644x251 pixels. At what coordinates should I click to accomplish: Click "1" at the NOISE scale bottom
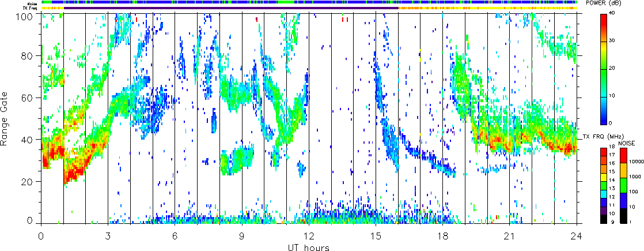tap(630, 222)
